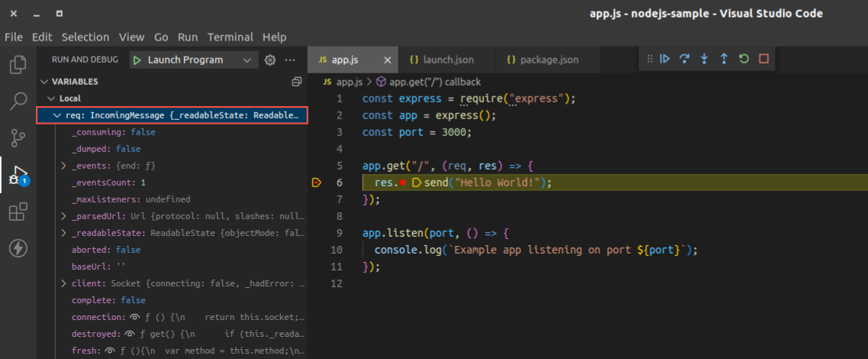Open the Run and Debug view icon
Viewport: 868px width, 359px height.
coord(18,174)
